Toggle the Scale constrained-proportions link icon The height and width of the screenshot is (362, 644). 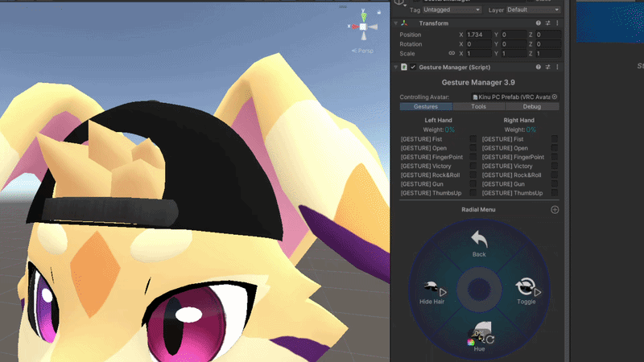452,53
